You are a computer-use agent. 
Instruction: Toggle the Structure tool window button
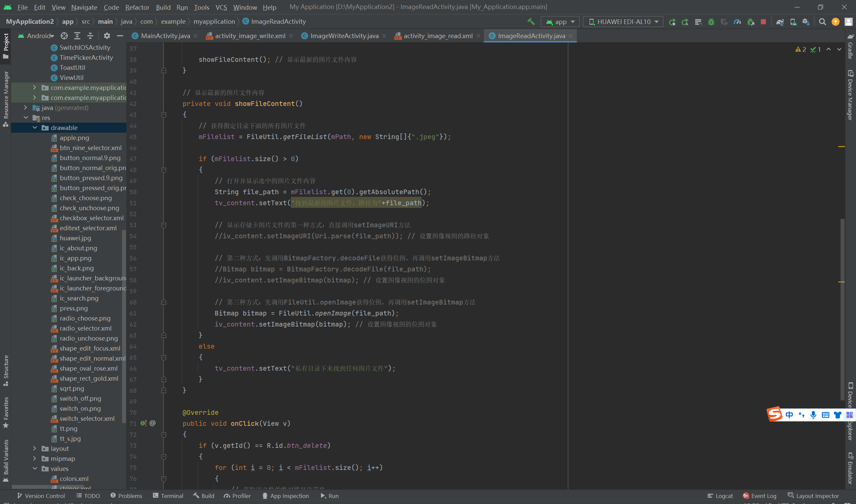6,370
